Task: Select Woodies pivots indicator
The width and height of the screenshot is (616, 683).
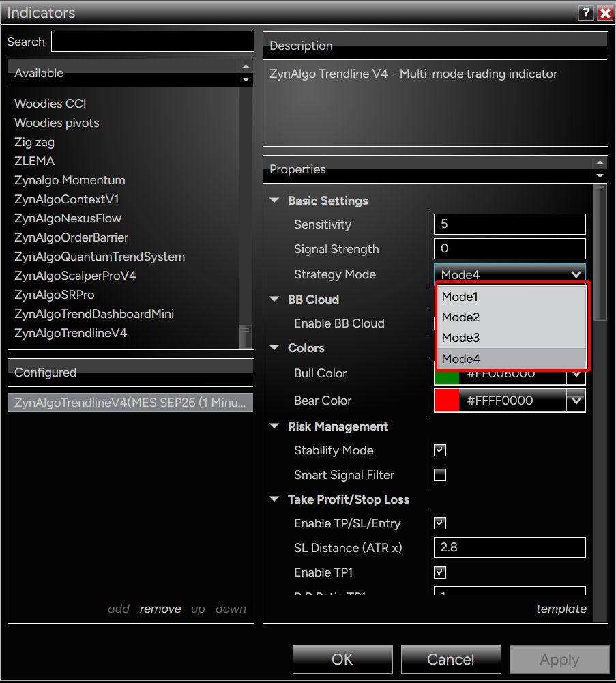Action: click(x=57, y=123)
